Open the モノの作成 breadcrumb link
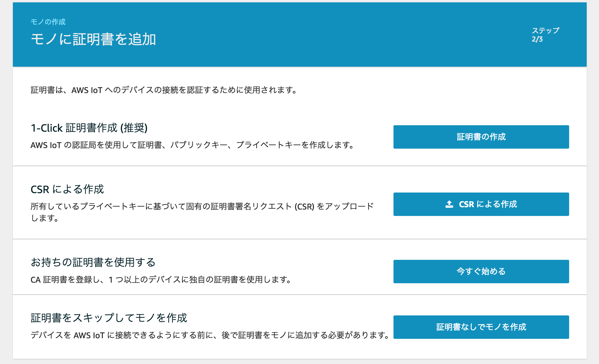This screenshot has height=364, width=599. [48, 22]
